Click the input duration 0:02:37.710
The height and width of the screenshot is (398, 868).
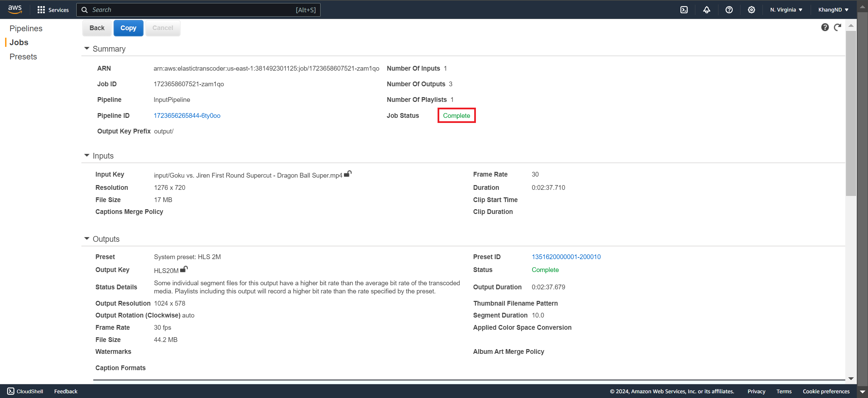click(x=548, y=187)
